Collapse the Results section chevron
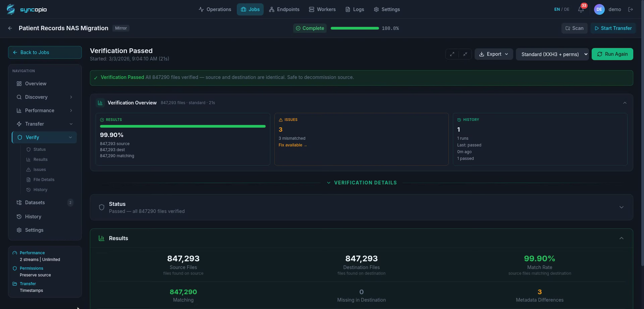 (x=621, y=238)
